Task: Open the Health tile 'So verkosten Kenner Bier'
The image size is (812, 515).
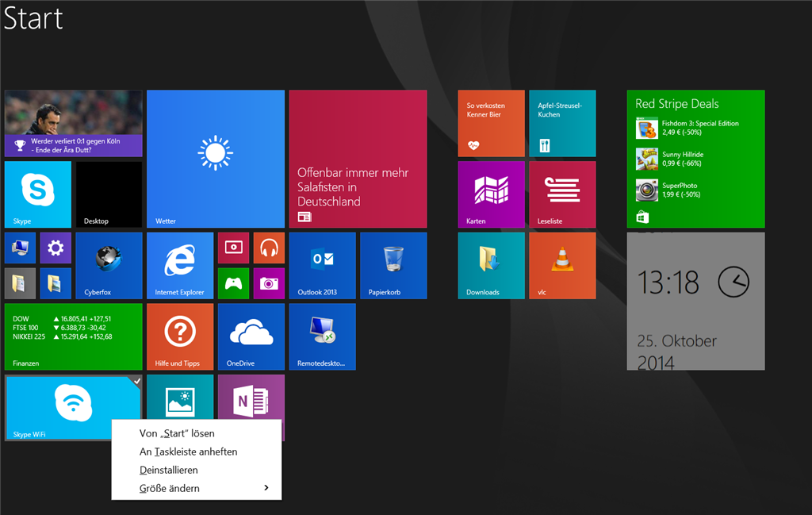Action: click(491, 123)
